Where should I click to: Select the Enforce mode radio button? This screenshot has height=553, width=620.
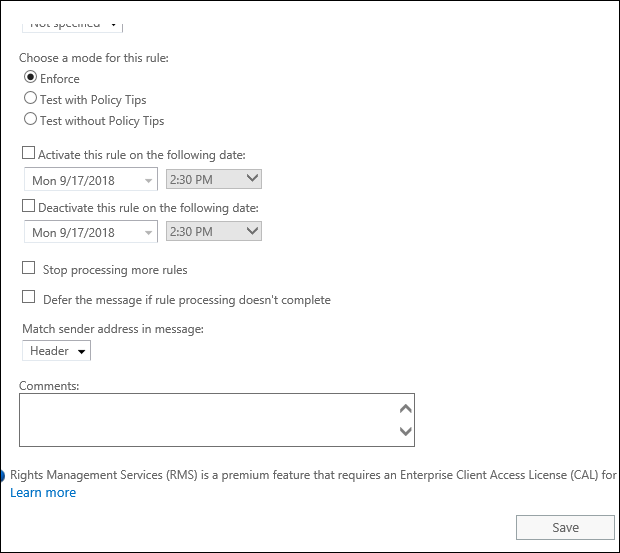pos(30,77)
